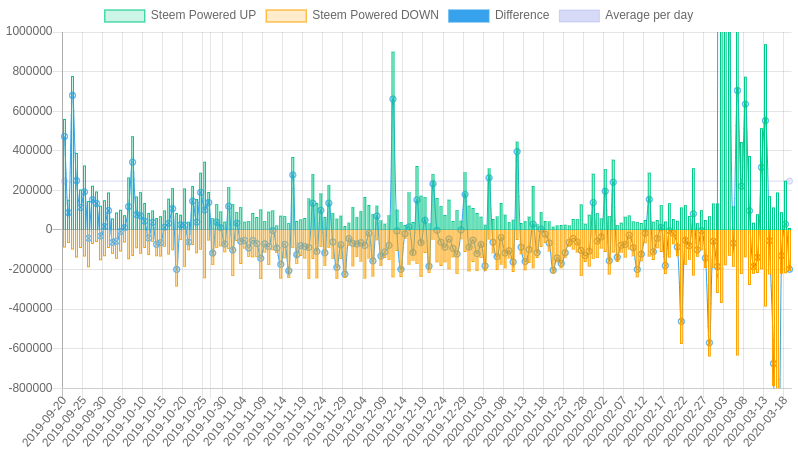Viewport: 798px width, 450px height.
Task: Hide the Average per day dataset label
Action: [649, 15]
